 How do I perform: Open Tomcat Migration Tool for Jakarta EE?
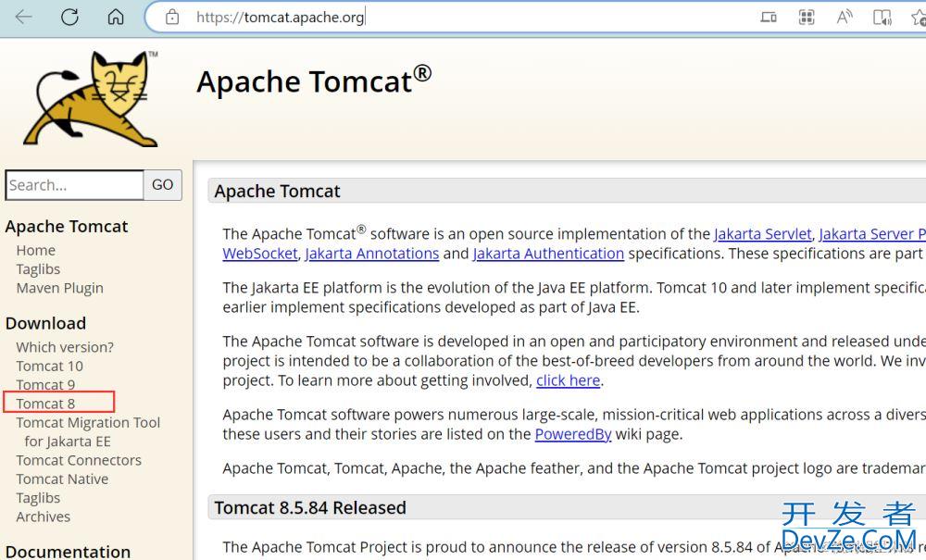88,432
